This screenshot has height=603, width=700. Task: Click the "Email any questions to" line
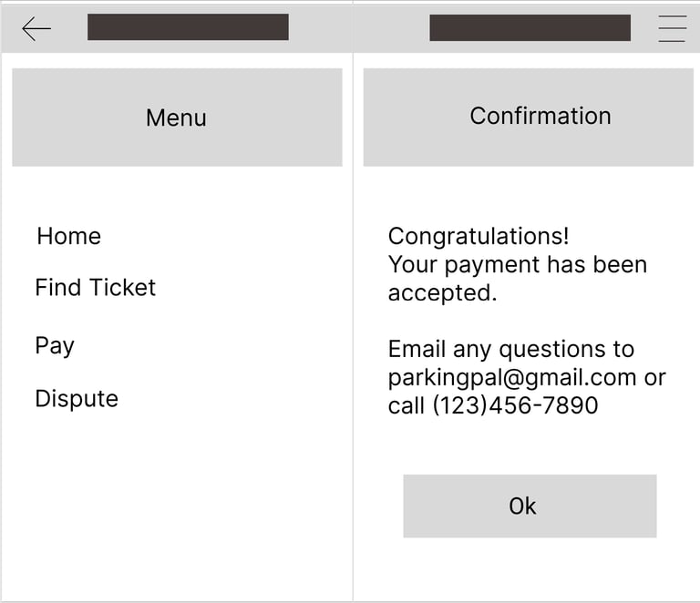pos(510,349)
